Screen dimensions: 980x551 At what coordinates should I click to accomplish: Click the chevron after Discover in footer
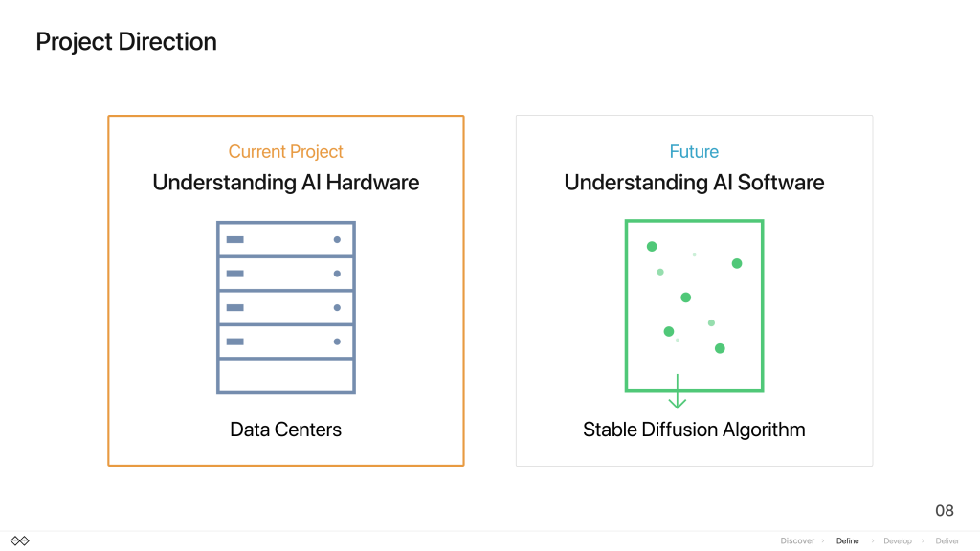point(823,541)
